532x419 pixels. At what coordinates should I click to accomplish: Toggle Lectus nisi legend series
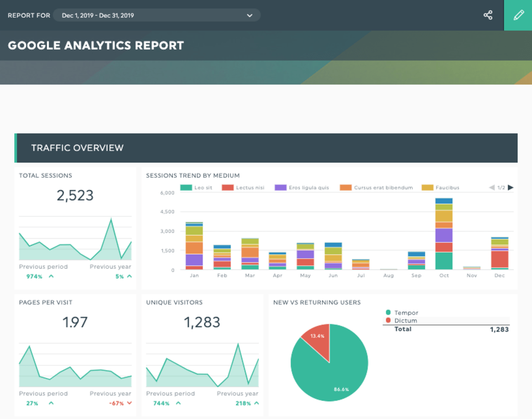[243, 188]
